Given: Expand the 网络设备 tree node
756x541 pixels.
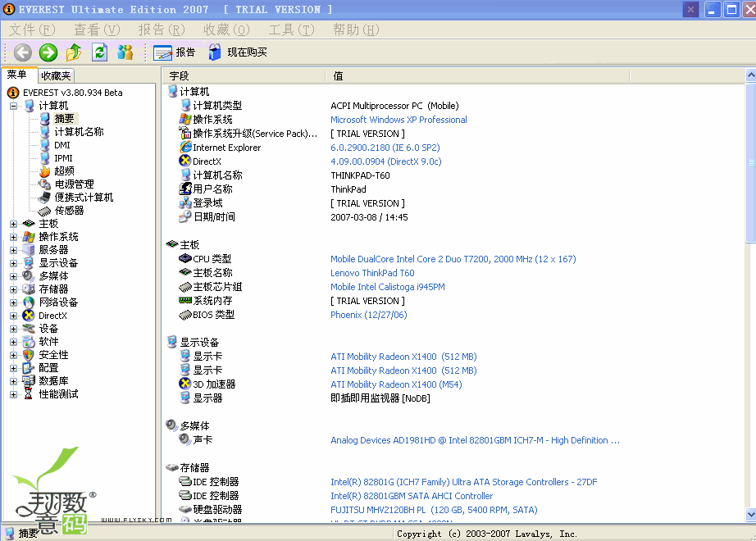Looking at the screenshot, I should [x=13, y=302].
